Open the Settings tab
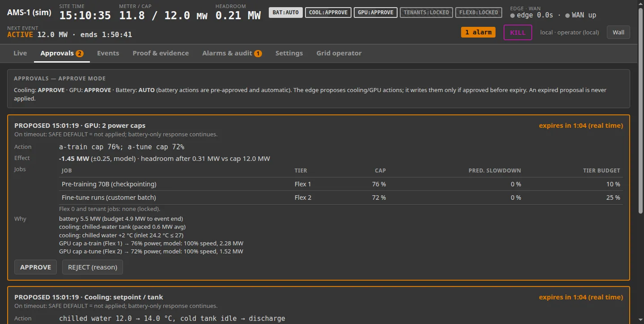The image size is (644, 324). pos(289,53)
